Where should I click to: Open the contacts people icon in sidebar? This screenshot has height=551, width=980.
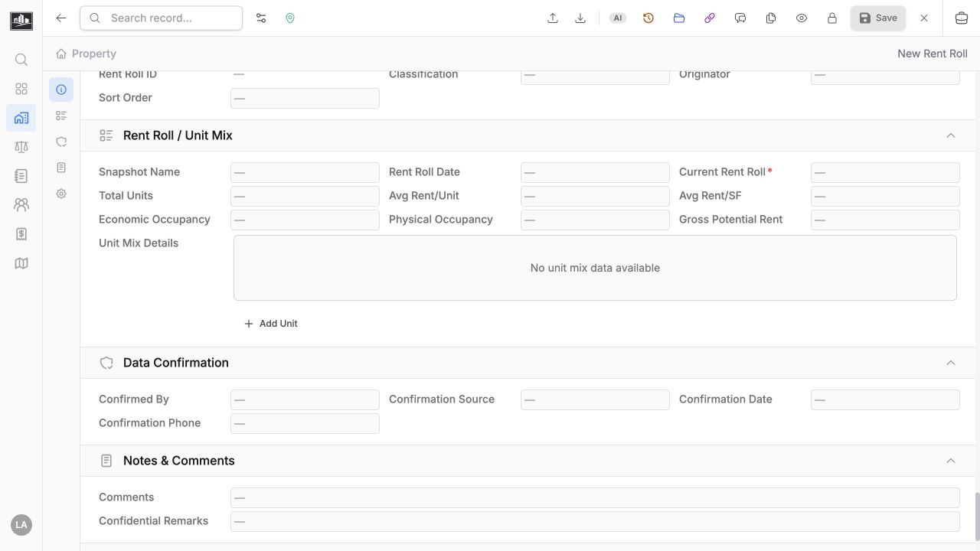tap(21, 205)
